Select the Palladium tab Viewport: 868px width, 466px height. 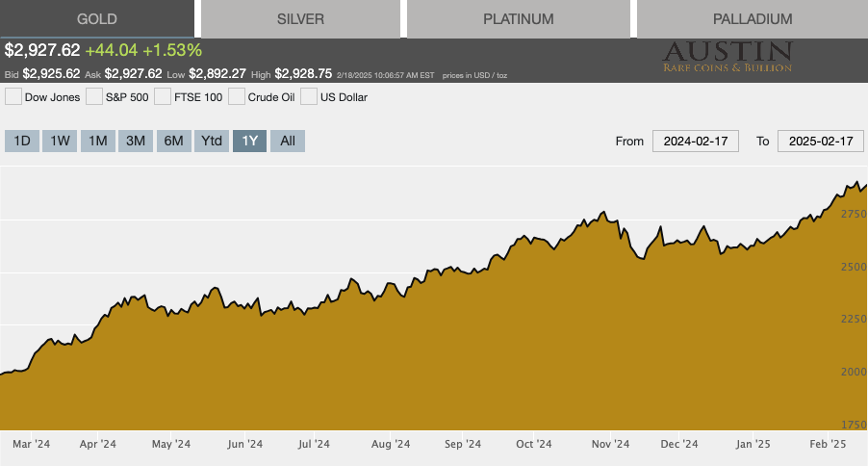753,19
